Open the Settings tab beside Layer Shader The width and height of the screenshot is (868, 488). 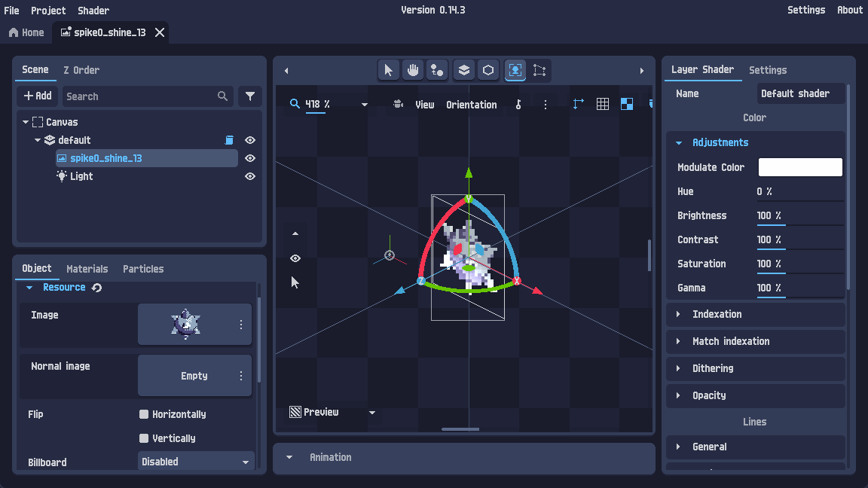768,70
